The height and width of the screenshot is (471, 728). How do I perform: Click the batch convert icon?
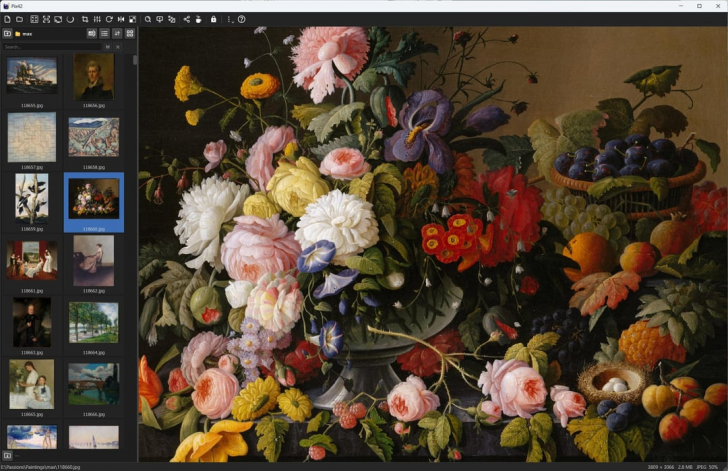(172, 20)
